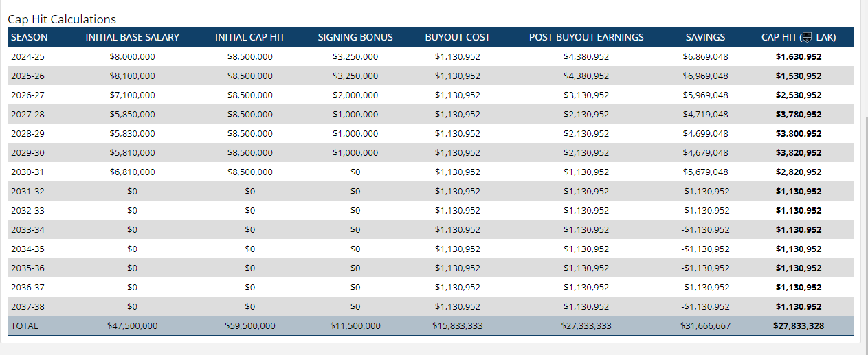Click the INITIAL CAP HIT column header
This screenshot has height=355, width=868.
tap(250, 37)
